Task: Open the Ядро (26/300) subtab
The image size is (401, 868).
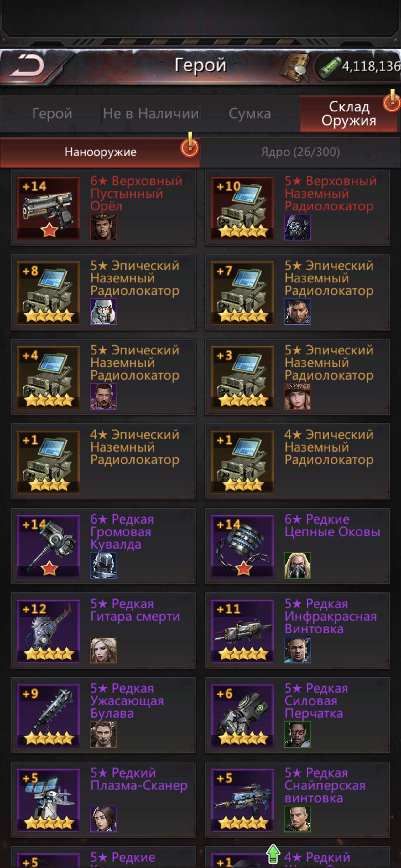Action: 300,152
